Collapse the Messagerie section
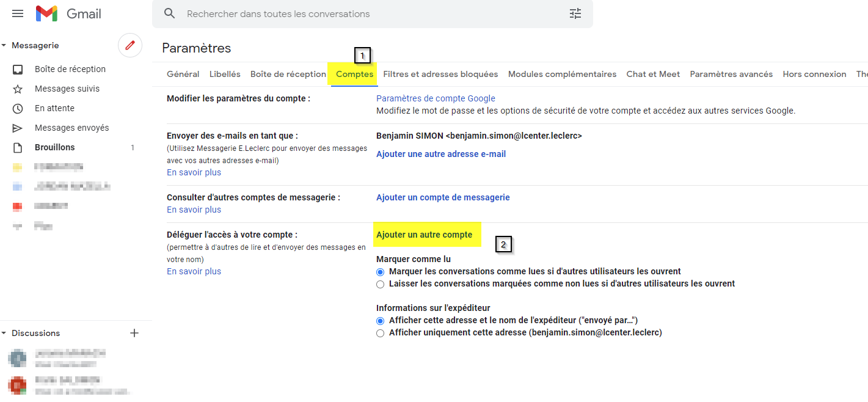868x402 pixels. coord(5,45)
